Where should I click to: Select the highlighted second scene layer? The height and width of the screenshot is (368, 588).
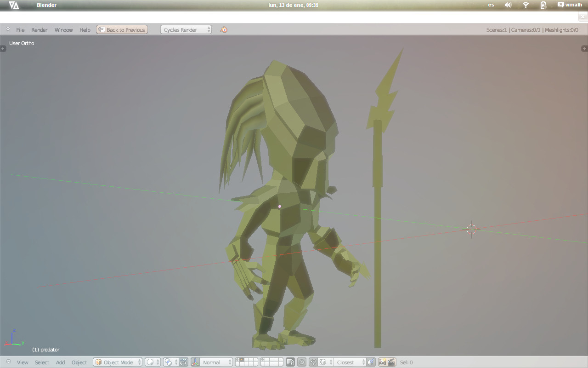pyautogui.click(x=241, y=360)
